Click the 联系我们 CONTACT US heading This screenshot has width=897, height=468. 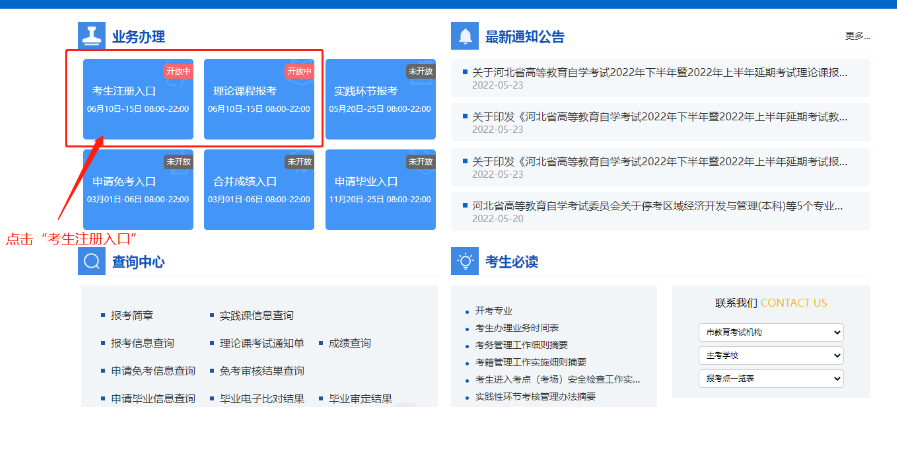[771, 303]
